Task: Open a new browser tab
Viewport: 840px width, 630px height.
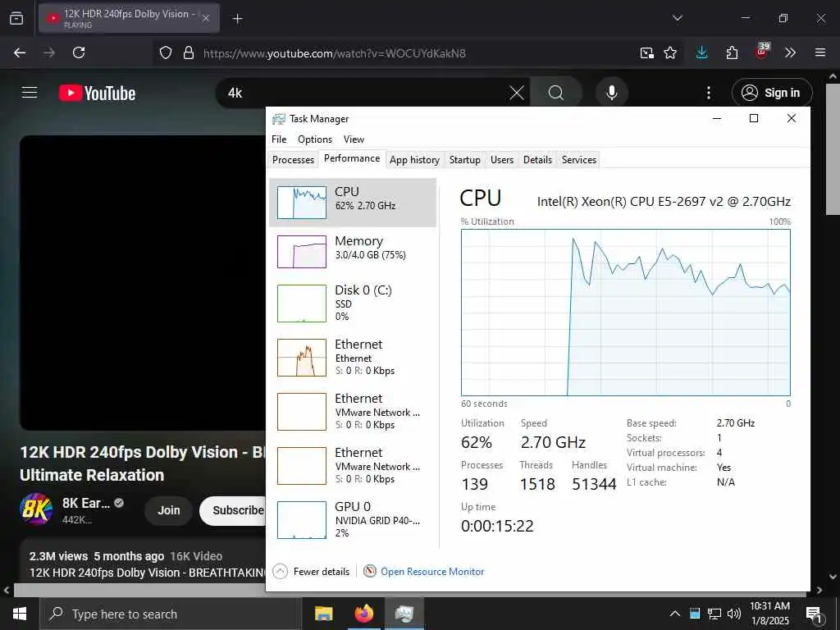Action: 237,19
